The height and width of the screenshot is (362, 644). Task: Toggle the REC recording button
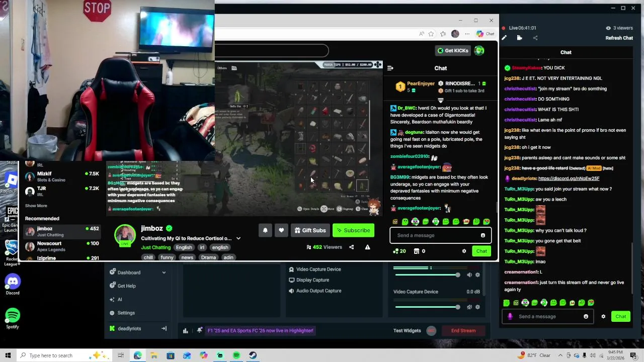click(x=431, y=330)
